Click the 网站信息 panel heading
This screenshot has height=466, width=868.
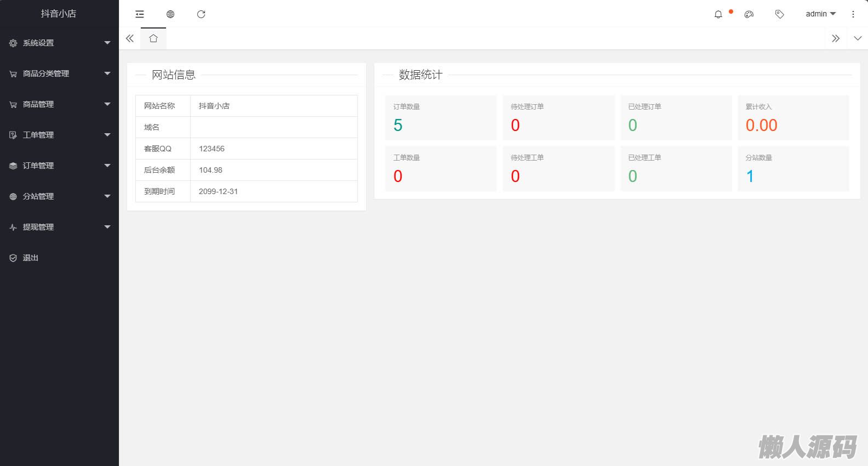[174, 75]
